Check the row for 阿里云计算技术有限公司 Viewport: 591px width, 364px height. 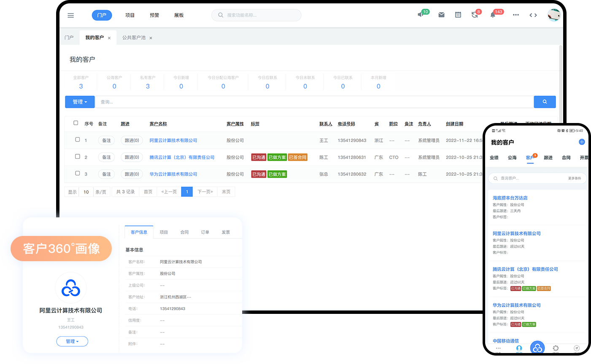78,139
